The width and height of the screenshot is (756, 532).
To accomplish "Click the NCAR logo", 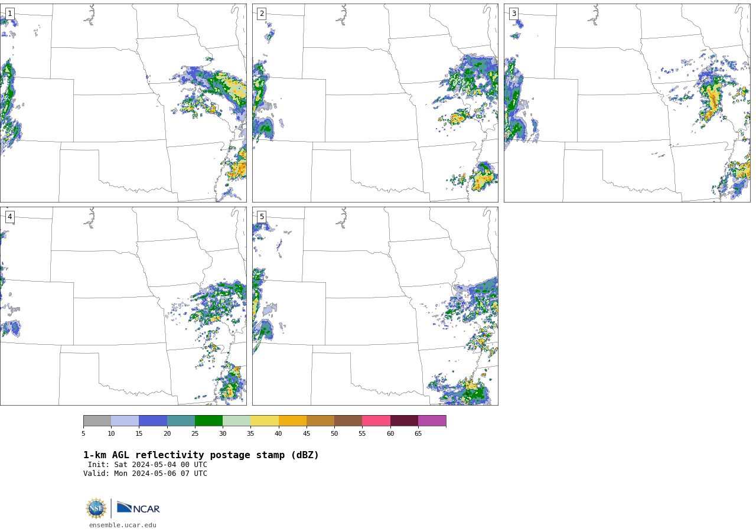I will tap(138, 508).
